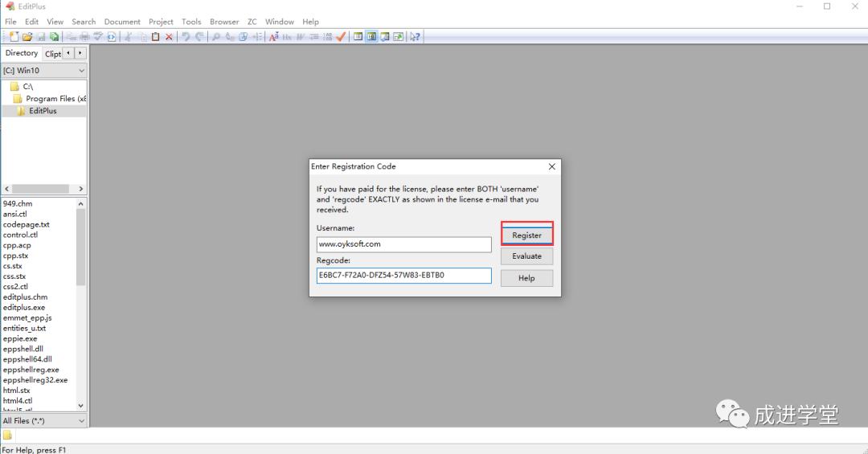Select the Program Files folder
Screen dimensions: 868x454
click(x=50, y=99)
